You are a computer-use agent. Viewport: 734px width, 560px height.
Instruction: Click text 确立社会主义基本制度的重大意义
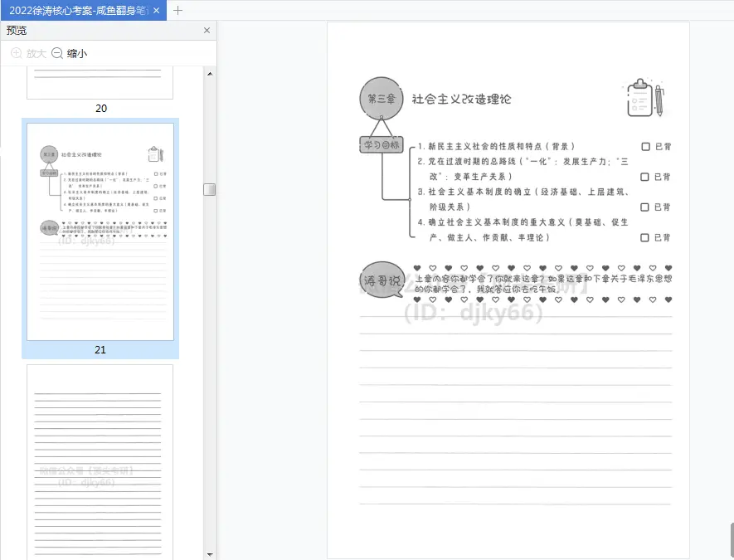click(x=497, y=222)
